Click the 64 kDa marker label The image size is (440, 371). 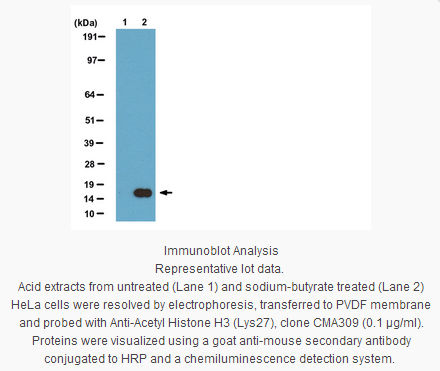[x=90, y=95]
